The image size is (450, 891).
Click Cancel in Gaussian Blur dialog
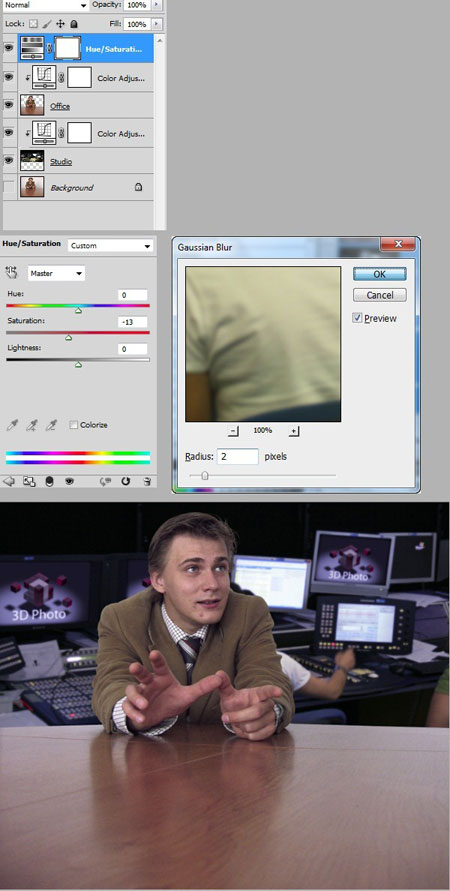tap(380, 295)
